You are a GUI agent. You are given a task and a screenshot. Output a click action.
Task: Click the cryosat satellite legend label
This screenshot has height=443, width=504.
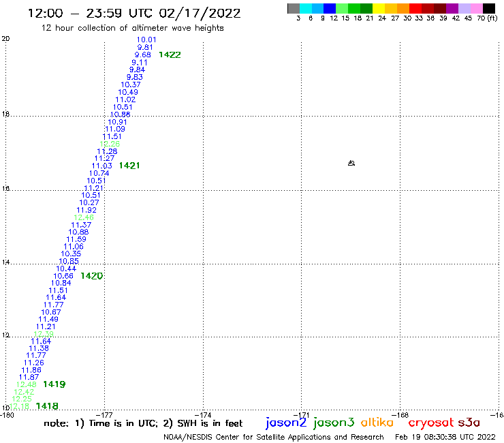pyautogui.click(x=430, y=423)
